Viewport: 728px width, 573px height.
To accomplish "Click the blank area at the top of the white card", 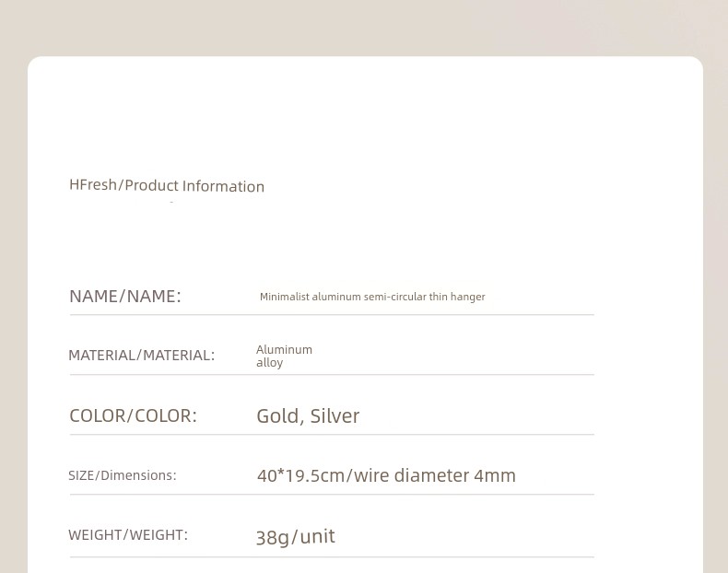I will pyautogui.click(x=365, y=111).
